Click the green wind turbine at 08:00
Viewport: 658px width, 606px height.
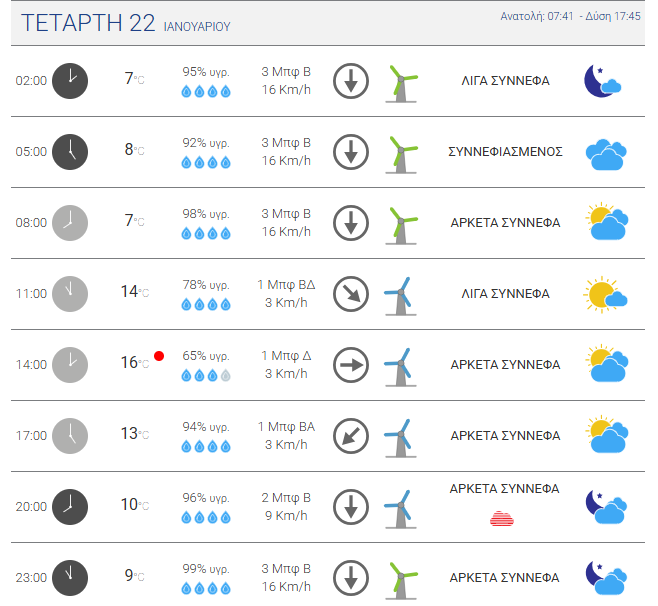(x=401, y=225)
